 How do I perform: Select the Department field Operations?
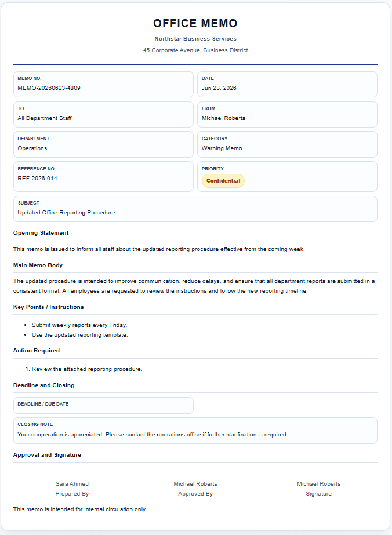103,144
